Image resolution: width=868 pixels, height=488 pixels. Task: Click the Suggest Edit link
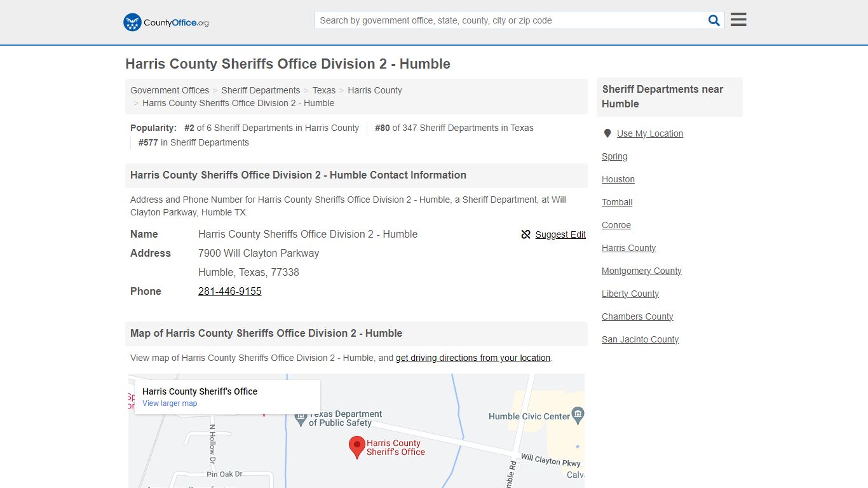pos(560,234)
